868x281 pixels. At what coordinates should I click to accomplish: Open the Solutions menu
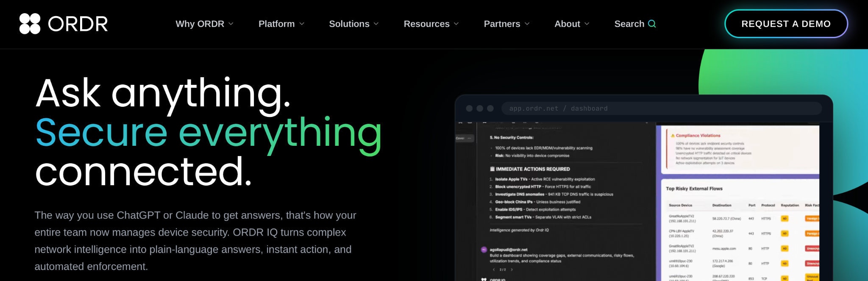tap(354, 24)
